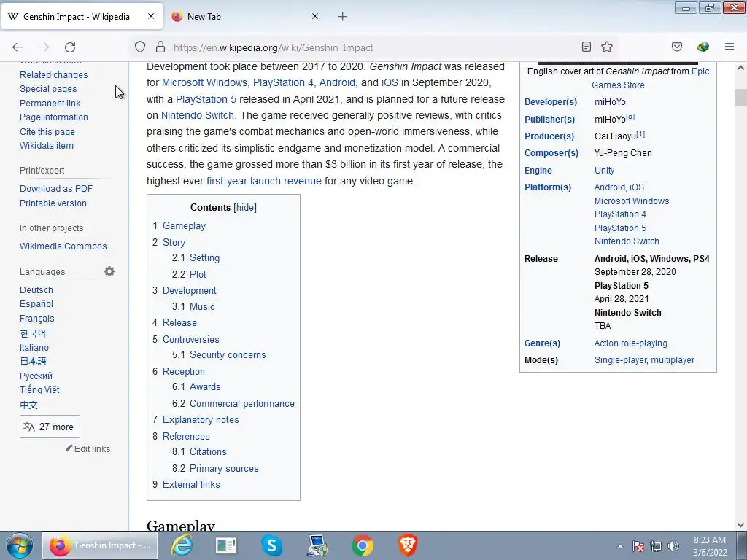Show hidden tray icons arrow
Screen dimensions: 747x560
[620, 546]
